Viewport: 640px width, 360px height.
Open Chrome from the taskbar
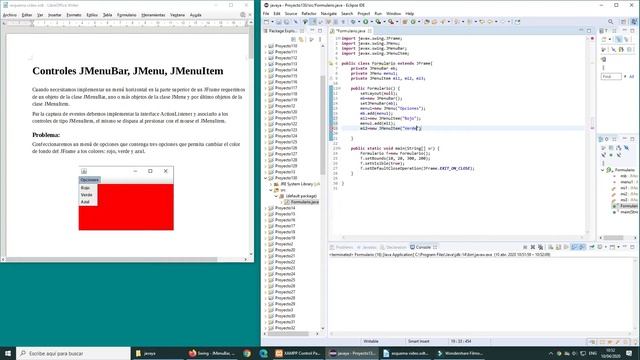(247, 353)
